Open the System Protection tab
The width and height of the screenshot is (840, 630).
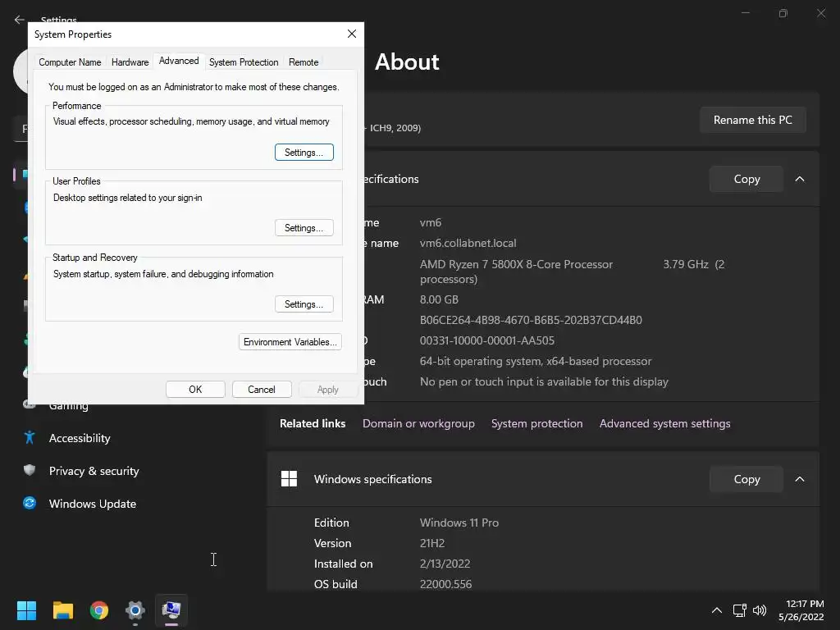(244, 62)
